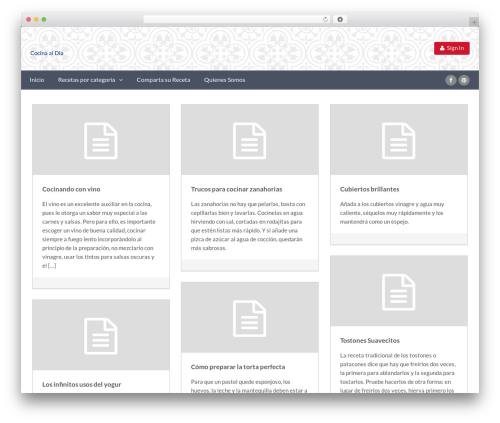The height and width of the screenshot is (423, 500).
Task: Click the browser address bar field
Action: point(237,20)
